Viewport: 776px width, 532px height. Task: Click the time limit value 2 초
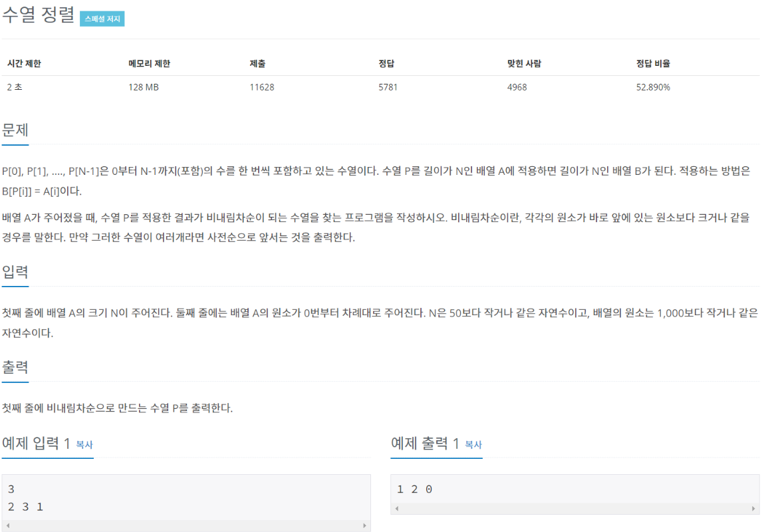15,87
